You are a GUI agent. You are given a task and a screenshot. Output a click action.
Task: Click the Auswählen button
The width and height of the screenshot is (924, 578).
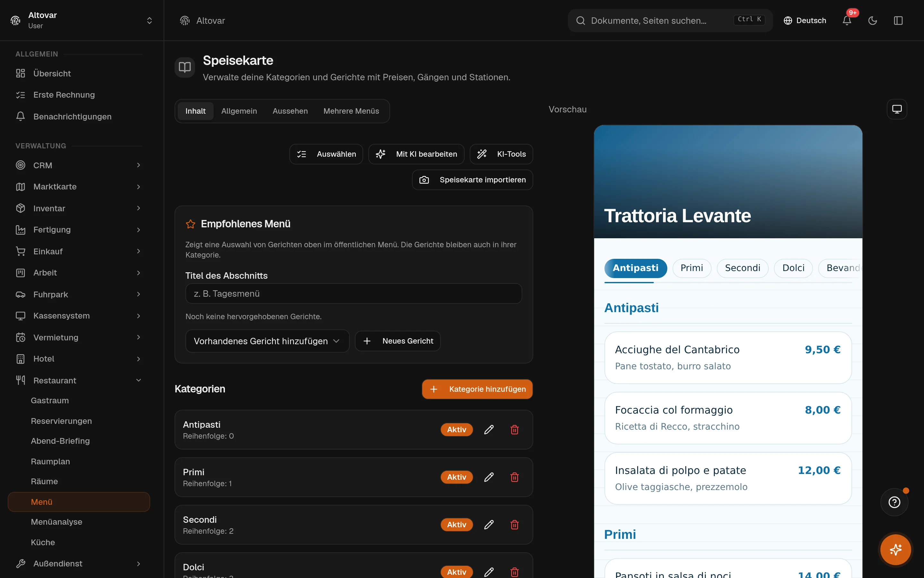326,154
